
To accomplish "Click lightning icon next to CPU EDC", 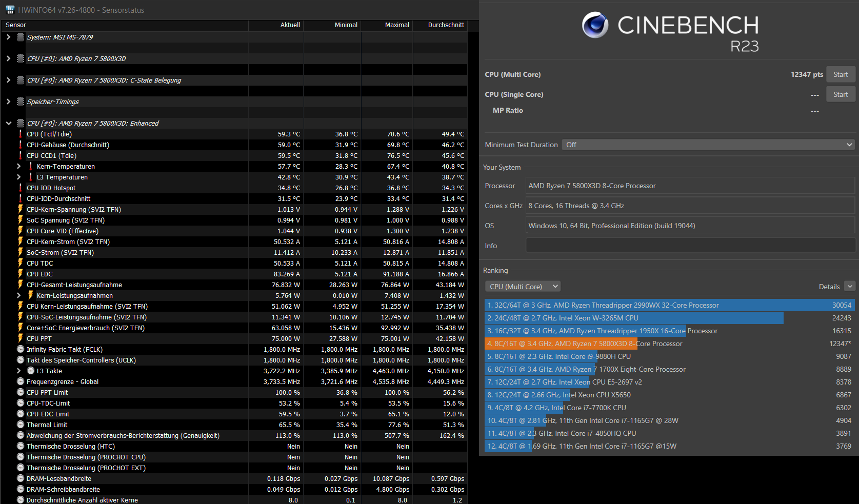I will point(21,274).
